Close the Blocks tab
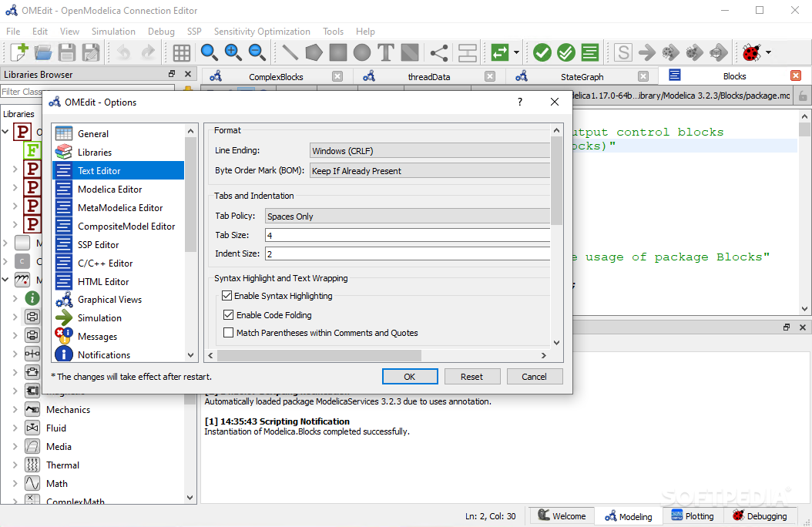The image size is (812, 527). coord(796,76)
